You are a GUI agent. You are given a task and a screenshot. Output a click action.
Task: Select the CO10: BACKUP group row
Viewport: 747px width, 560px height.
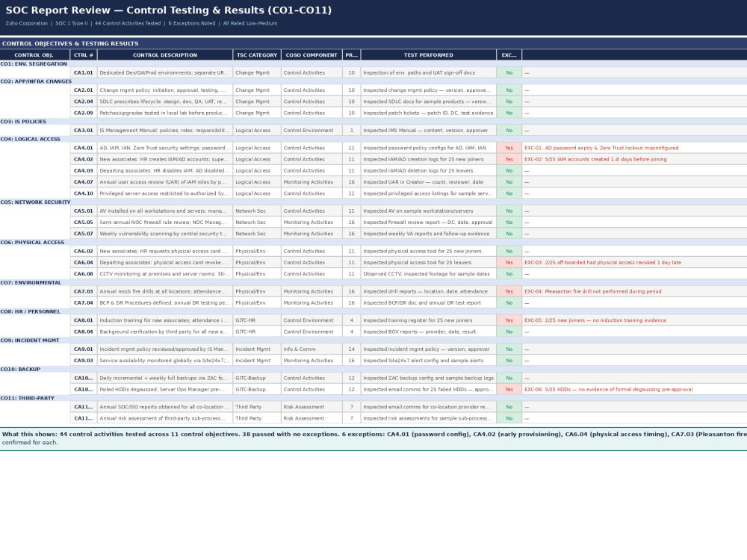[373, 369]
